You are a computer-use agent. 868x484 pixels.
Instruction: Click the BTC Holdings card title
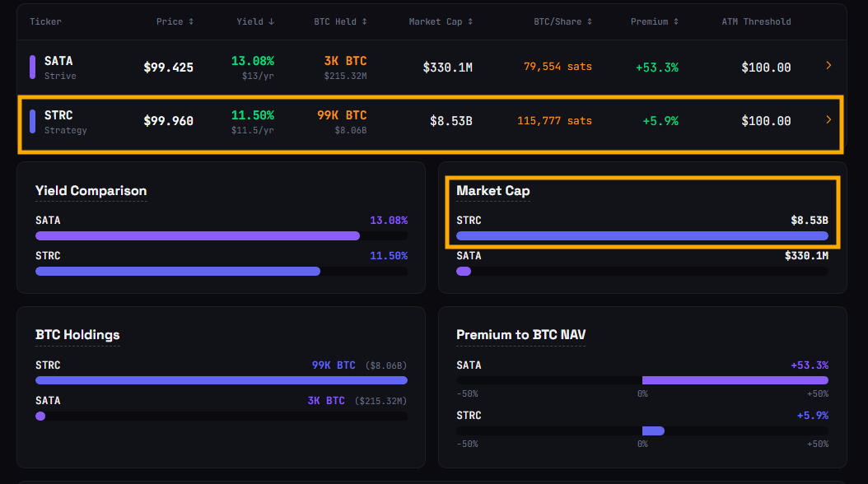[x=77, y=335]
